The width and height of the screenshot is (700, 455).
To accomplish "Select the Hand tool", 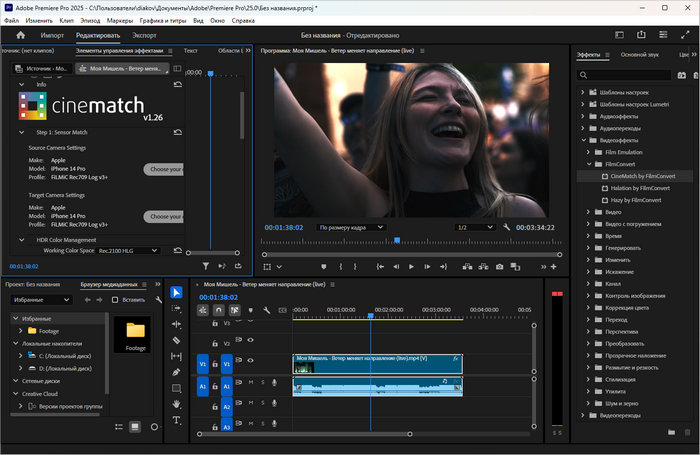I will 176,404.
